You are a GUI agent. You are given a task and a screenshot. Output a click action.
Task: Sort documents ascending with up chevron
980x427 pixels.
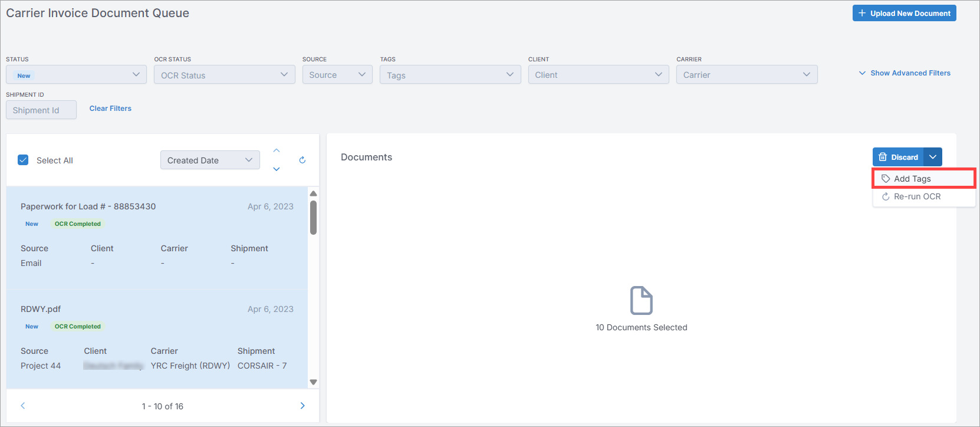point(277,150)
